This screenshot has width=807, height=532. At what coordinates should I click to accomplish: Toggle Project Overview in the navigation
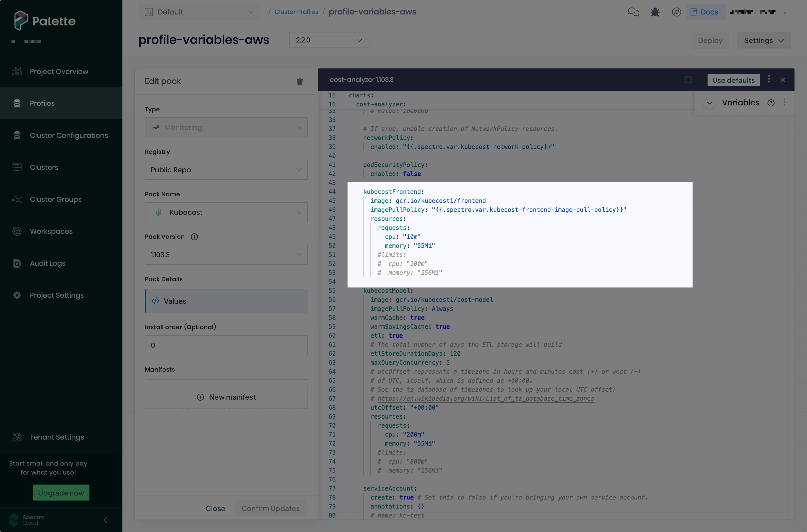point(58,71)
